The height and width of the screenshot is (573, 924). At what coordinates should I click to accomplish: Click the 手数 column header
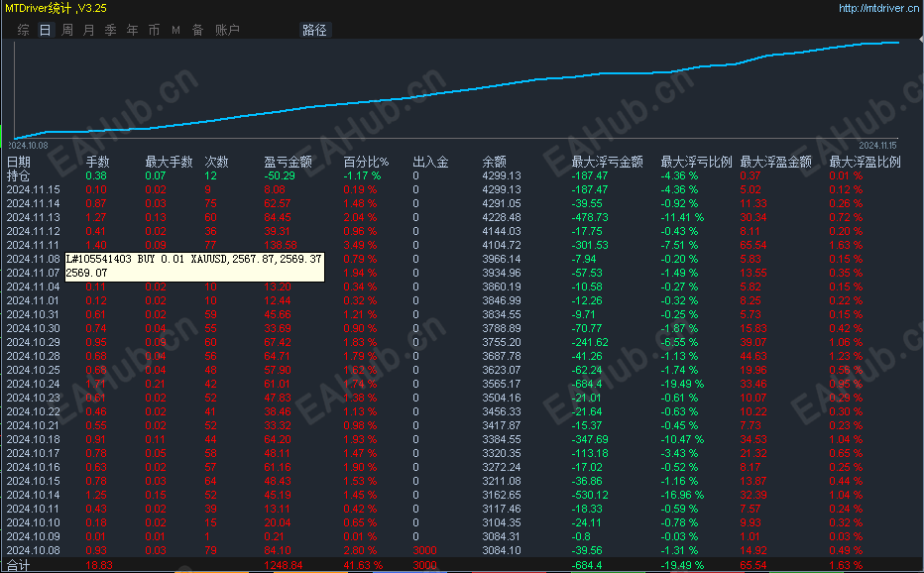click(x=97, y=162)
